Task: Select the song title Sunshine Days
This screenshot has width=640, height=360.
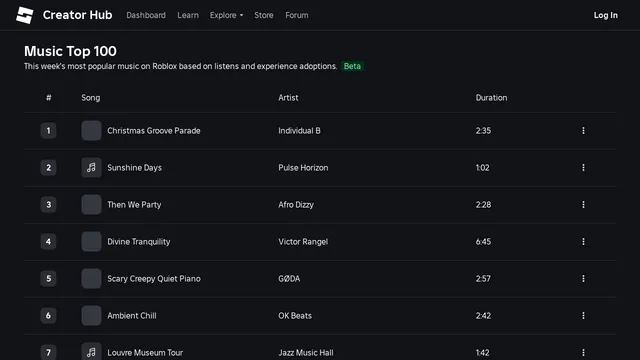Action: (134, 168)
